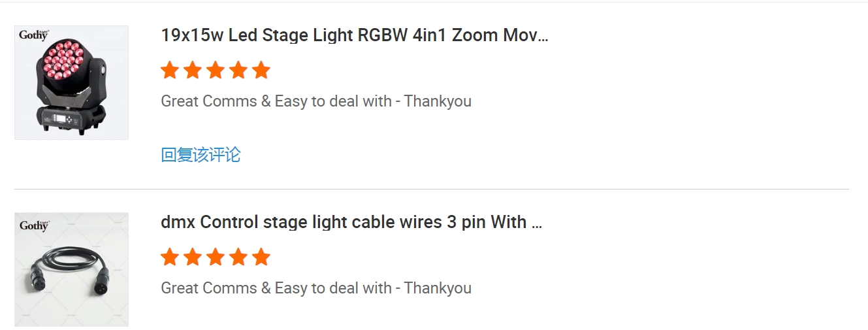The width and height of the screenshot is (868, 330).
Task: Click third star of dmx cable rating
Action: point(216,257)
